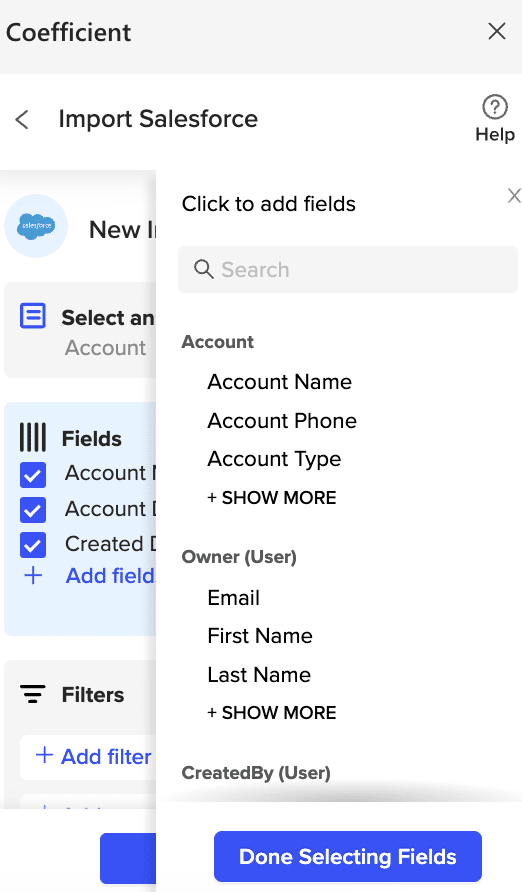Close the Click to add fields panel
Screen dimensions: 522x892
tap(514, 196)
